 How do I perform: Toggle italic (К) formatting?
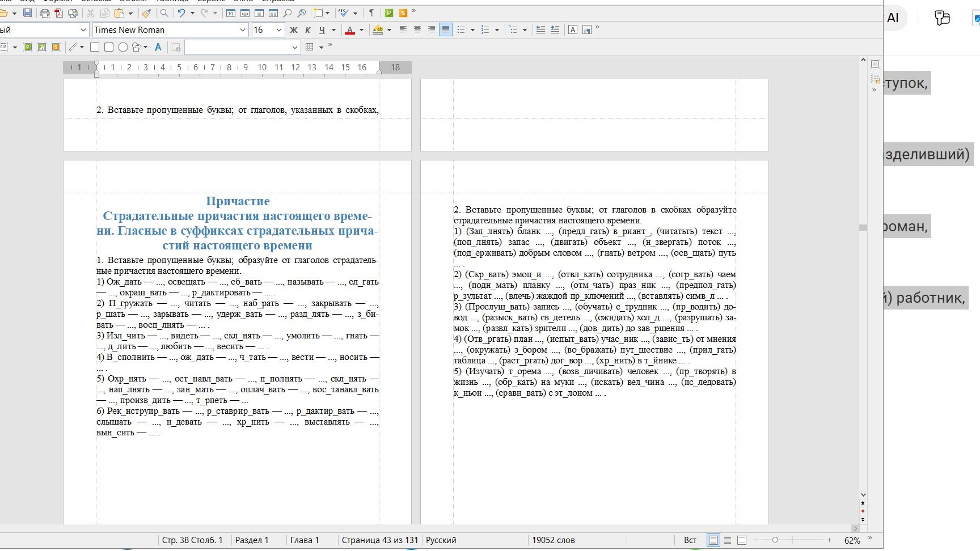tap(308, 30)
